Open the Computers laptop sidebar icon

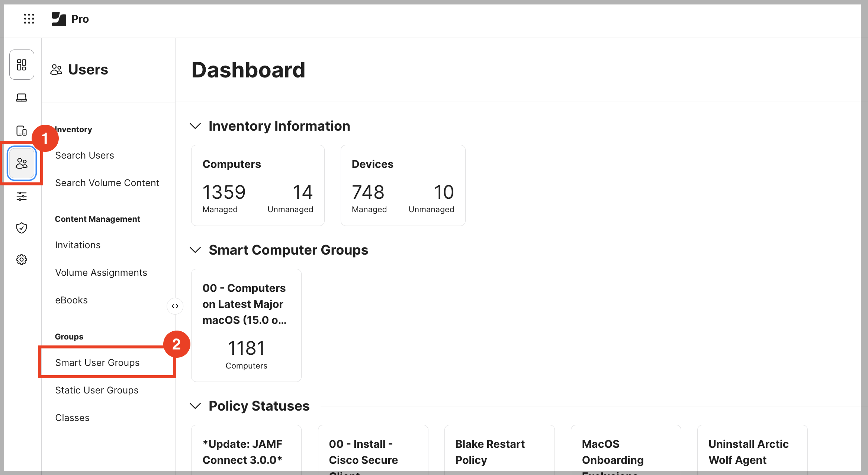[x=22, y=98]
